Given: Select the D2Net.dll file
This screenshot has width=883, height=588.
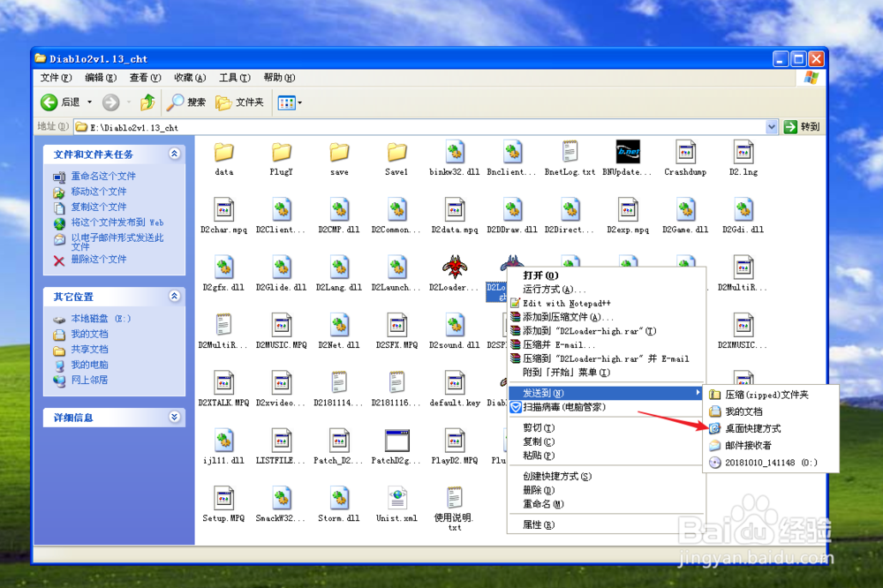Looking at the screenshot, I should tap(339, 332).
